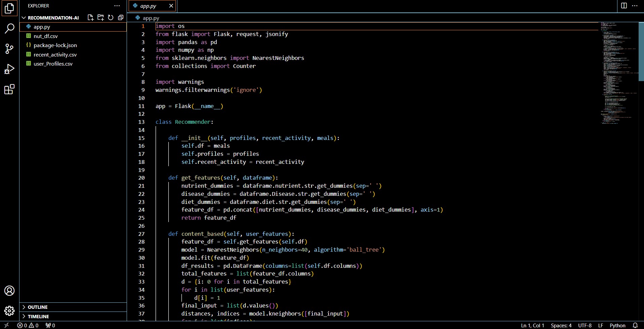Expand the OUTLINE section
Viewport: 644px width, 329px height.
pos(38,307)
